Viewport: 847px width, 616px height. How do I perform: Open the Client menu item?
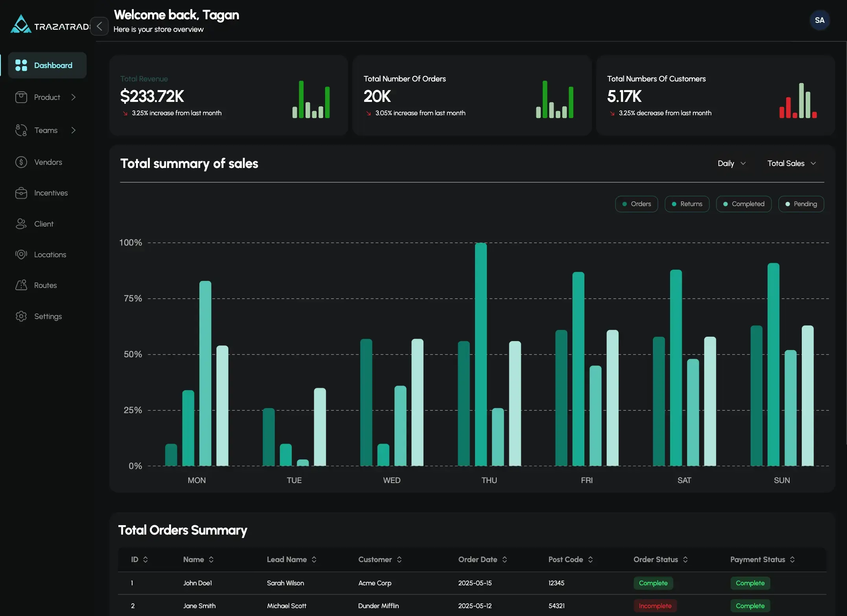44,224
